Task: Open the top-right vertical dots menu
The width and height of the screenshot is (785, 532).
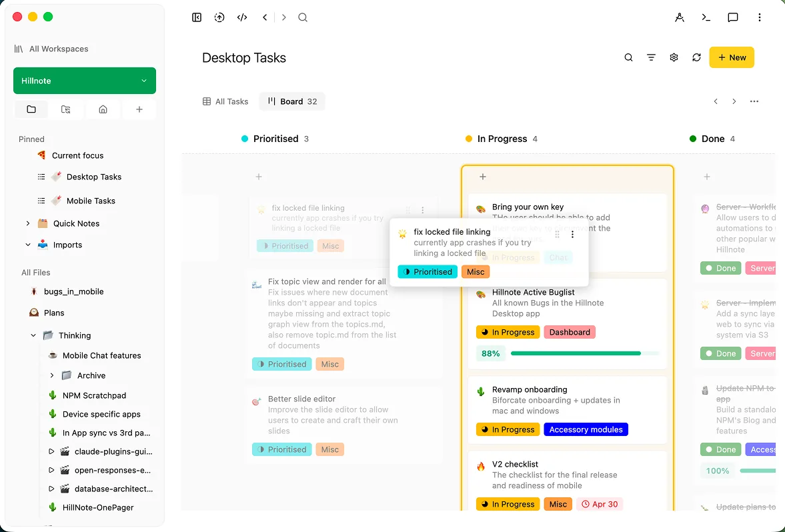Action: point(760,17)
